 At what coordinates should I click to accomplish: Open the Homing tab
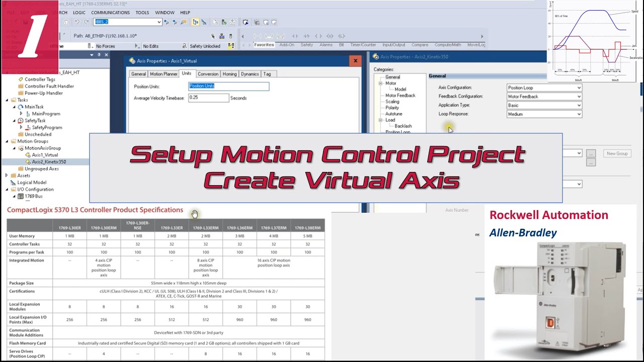(229, 74)
